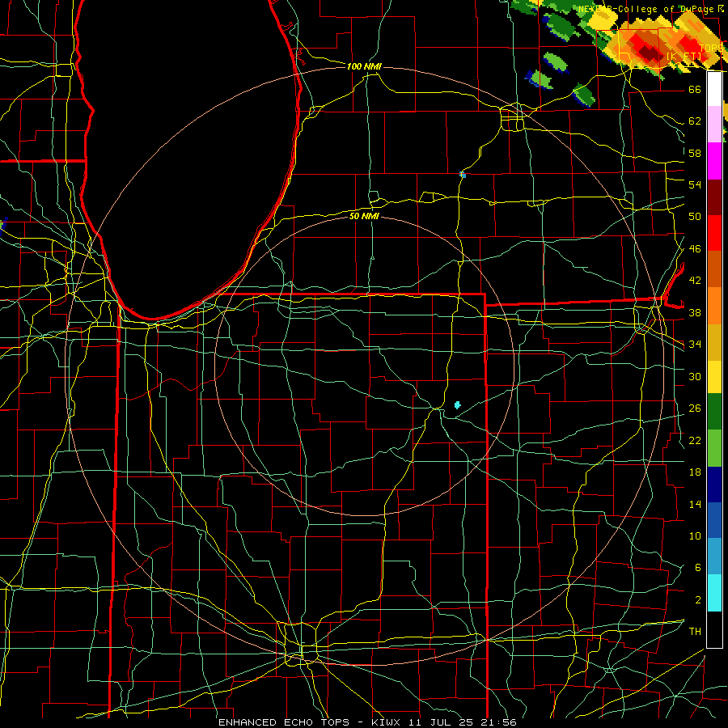
Task: Click the "10" legend value
Action: [695, 536]
